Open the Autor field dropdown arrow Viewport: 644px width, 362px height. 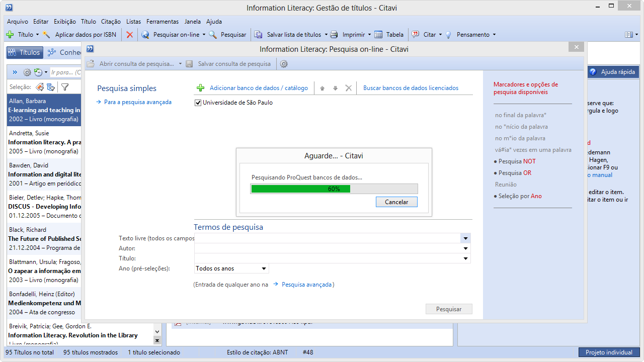(x=466, y=248)
